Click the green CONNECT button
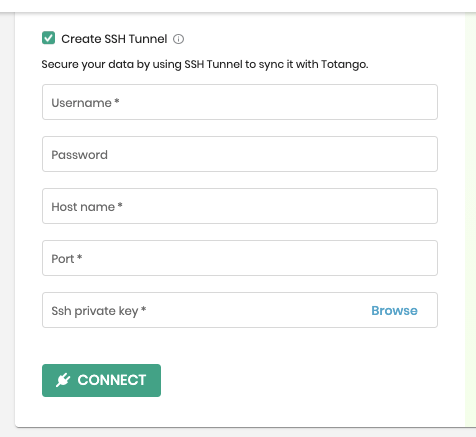This screenshot has width=476, height=437. 101,380
